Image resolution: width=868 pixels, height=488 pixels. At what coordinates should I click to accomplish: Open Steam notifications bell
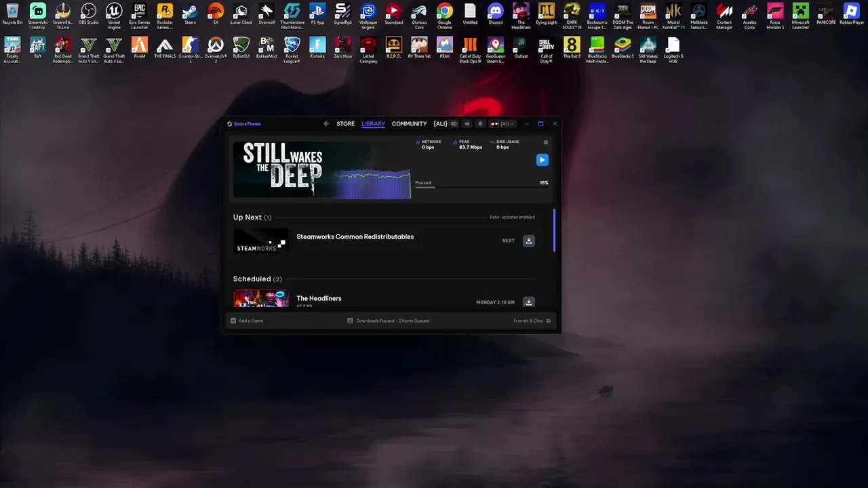pyautogui.click(x=480, y=124)
